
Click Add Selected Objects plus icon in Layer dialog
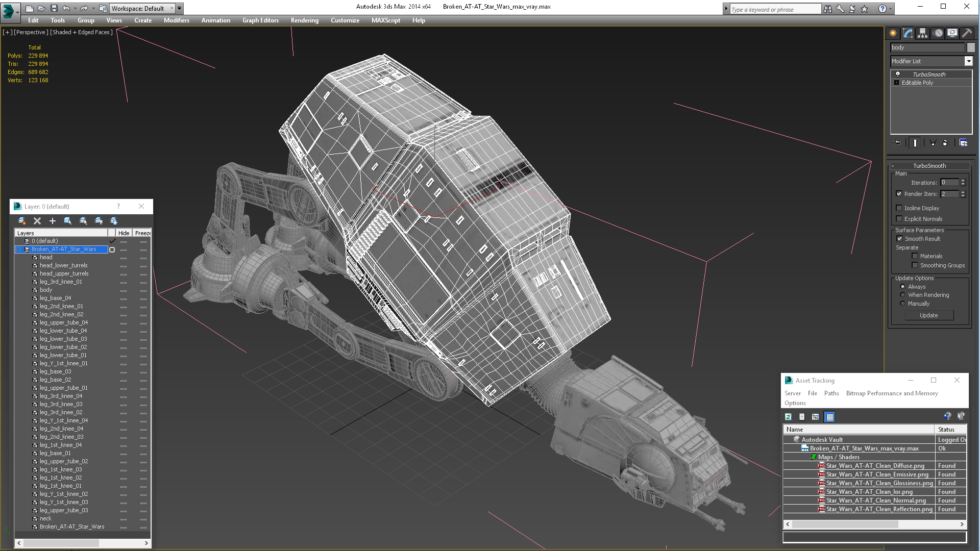52,221
